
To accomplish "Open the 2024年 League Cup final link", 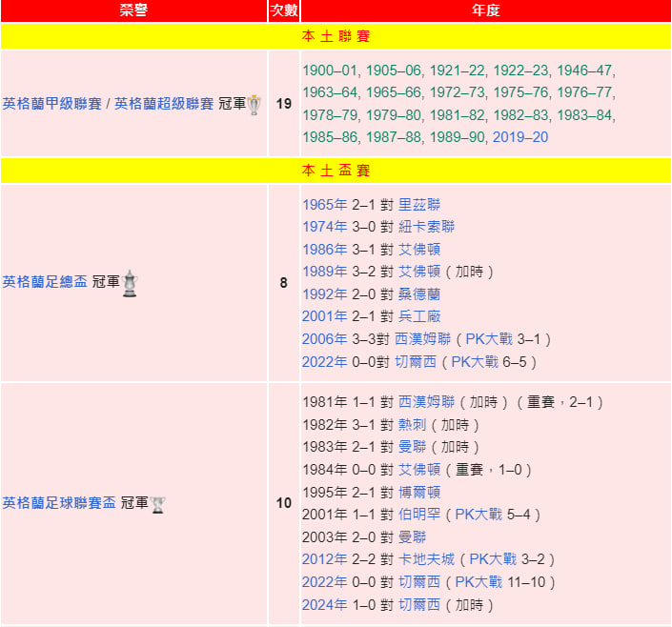I will (x=324, y=605).
